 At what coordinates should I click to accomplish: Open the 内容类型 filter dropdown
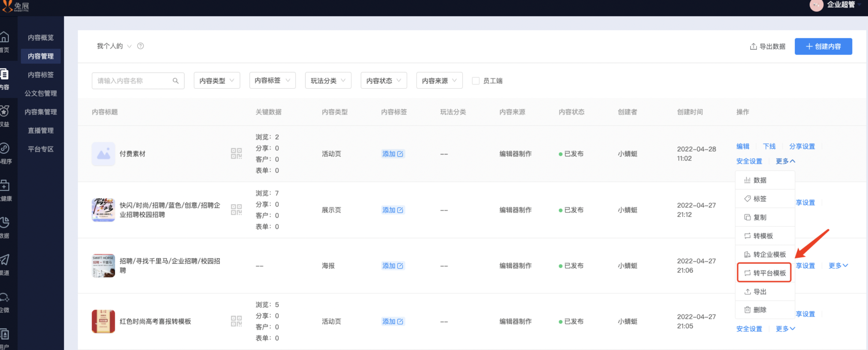[x=217, y=81]
